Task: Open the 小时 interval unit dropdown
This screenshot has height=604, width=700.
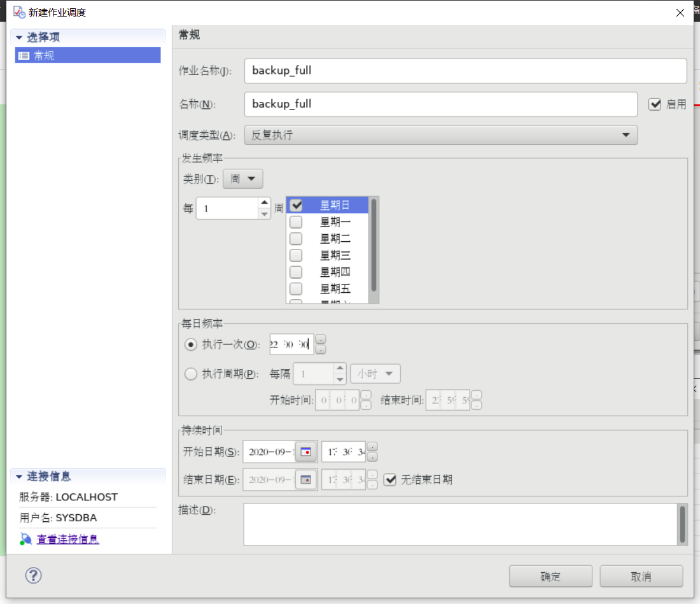Action: click(375, 374)
